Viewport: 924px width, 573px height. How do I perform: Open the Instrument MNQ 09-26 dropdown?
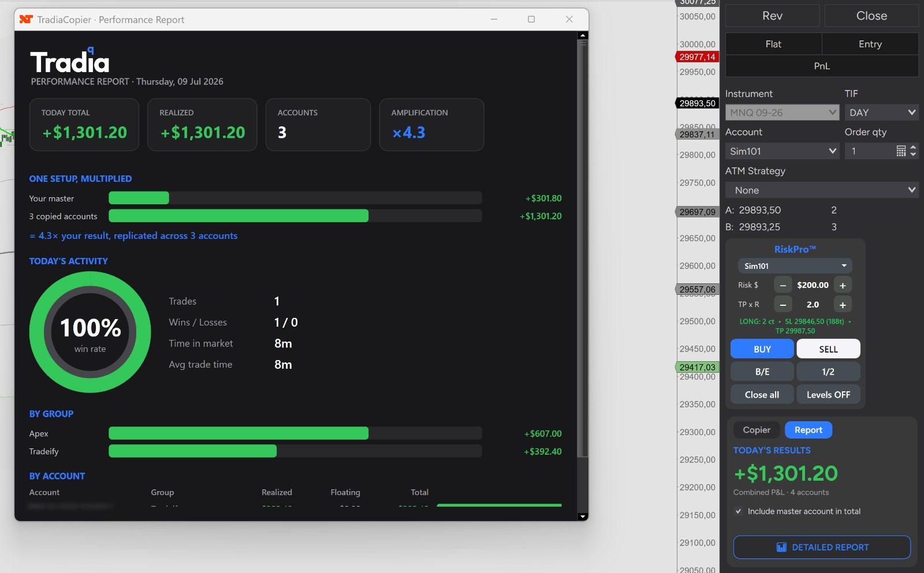click(x=782, y=113)
